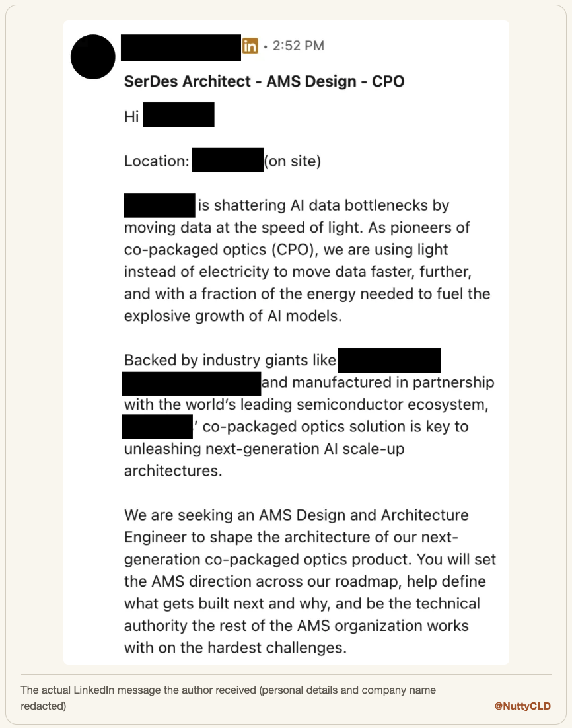The image size is (572, 728).
Task: Click redacted company name before "is shattering"
Action: point(159,205)
